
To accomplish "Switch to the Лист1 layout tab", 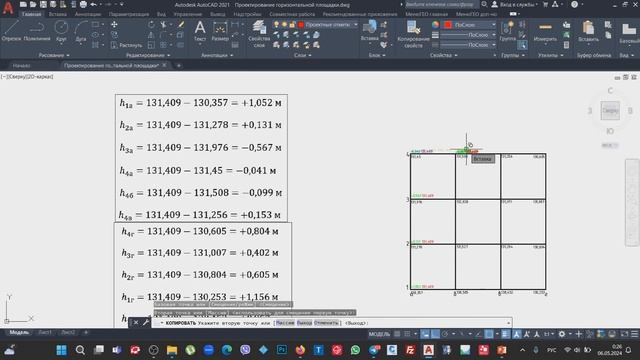I will tap(45, 333).
